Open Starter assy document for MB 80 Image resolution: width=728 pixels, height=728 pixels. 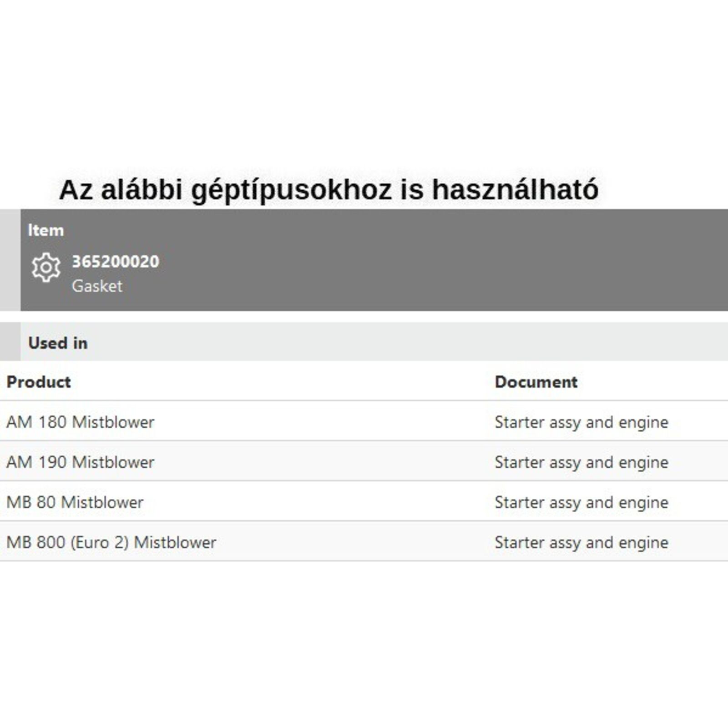[581, 502]
